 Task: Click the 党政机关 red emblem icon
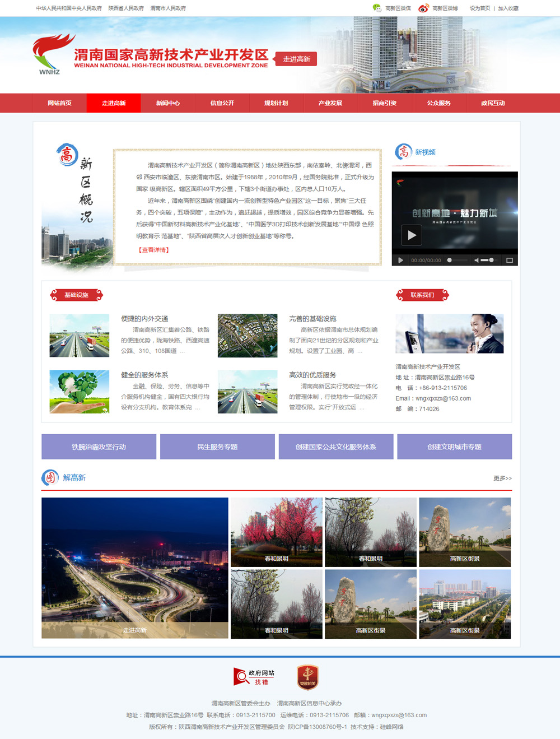[x=307, y=677]
